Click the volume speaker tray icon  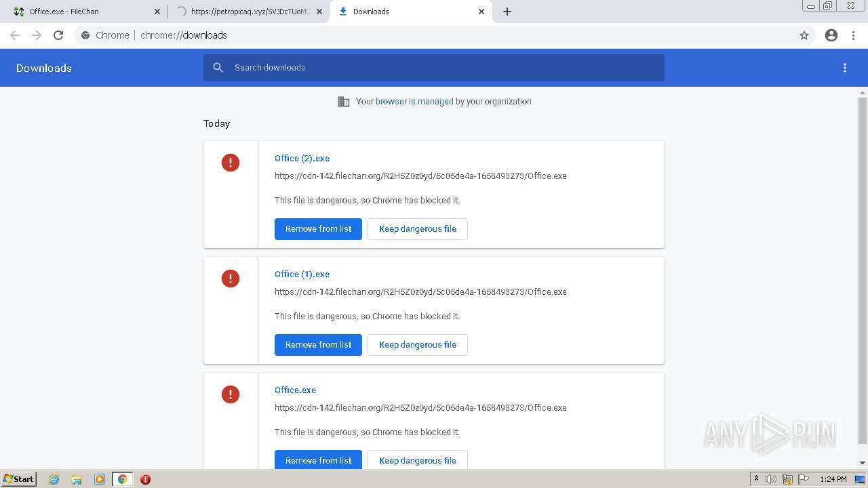[x=771, y=479]
